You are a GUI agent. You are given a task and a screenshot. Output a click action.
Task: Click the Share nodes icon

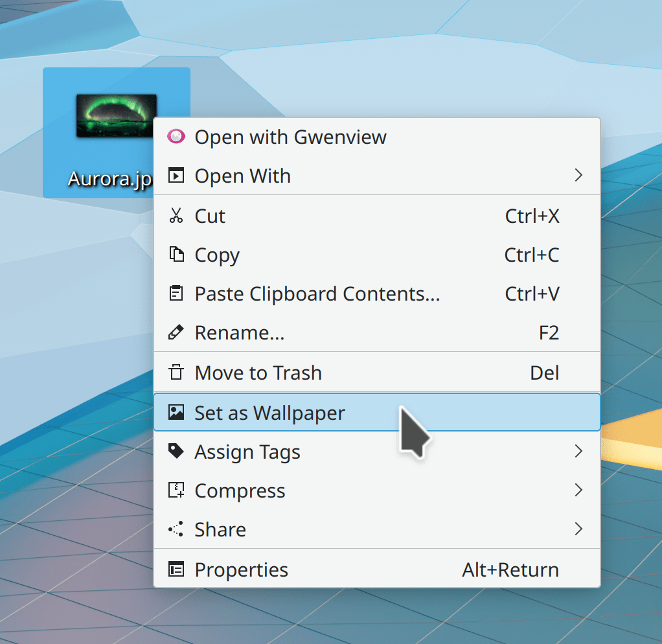(176, 529)
